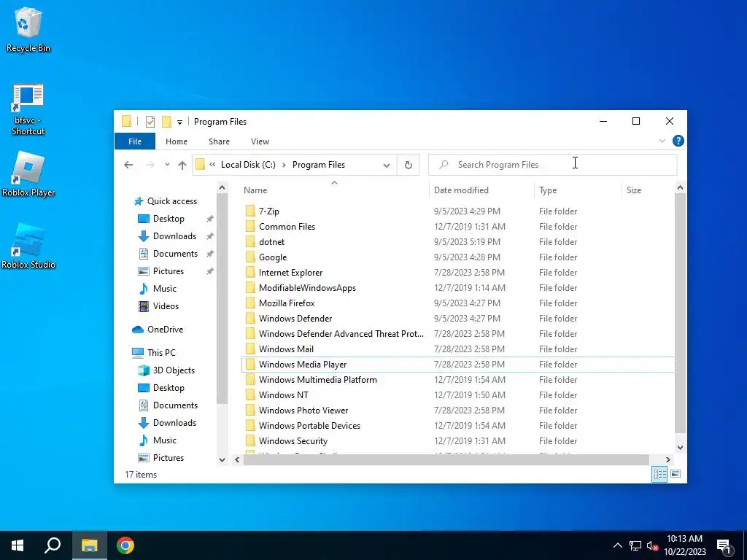747x560 pixels.
Task: Select the bfsvc - Shortcut desktop icon
Action: pyautogui.click(x=28, y=109)
